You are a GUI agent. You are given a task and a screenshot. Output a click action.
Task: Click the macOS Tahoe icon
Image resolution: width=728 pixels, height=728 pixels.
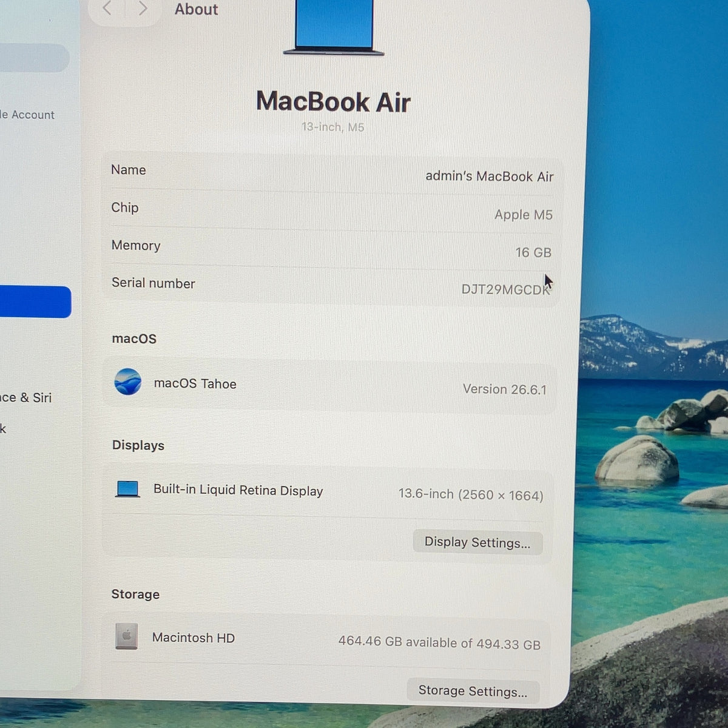pyautogui.click(x=128, y=382)
